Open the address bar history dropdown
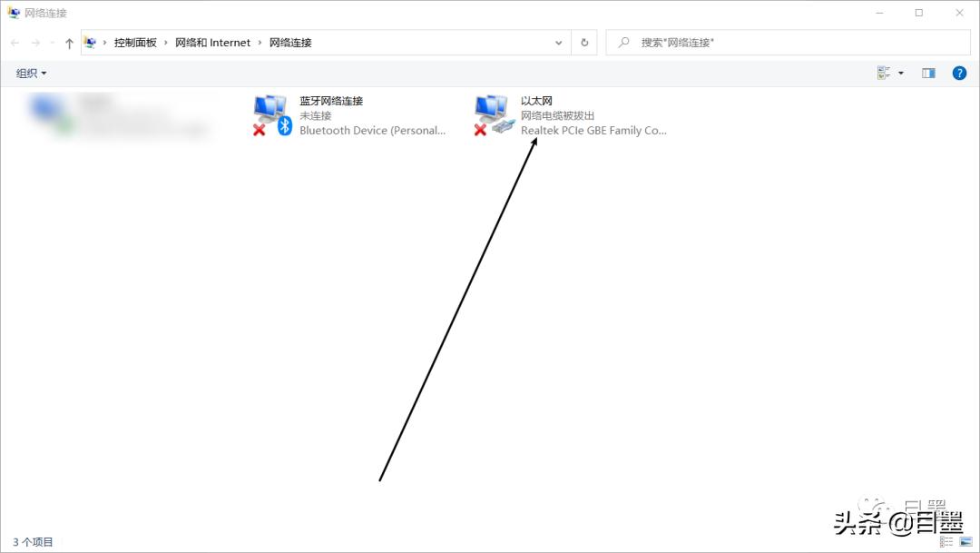Screen dimensions: 980x553 coord(559,42)
